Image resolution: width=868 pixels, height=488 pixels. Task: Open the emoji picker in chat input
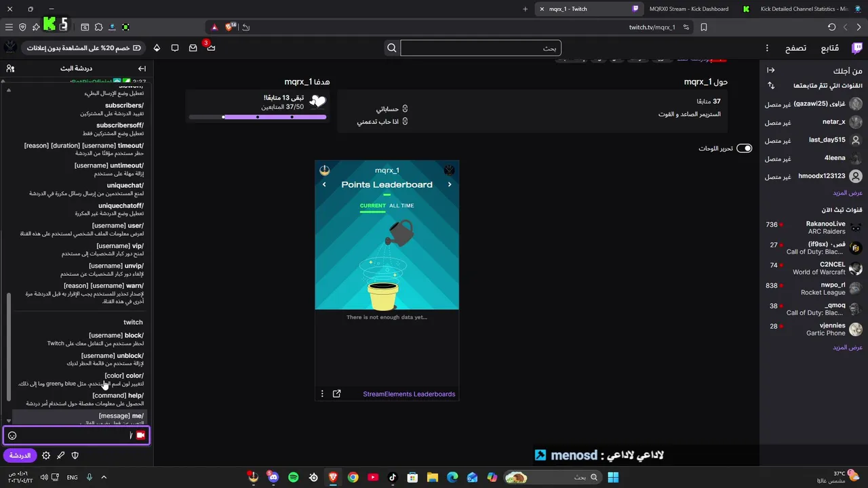[12, 435]
